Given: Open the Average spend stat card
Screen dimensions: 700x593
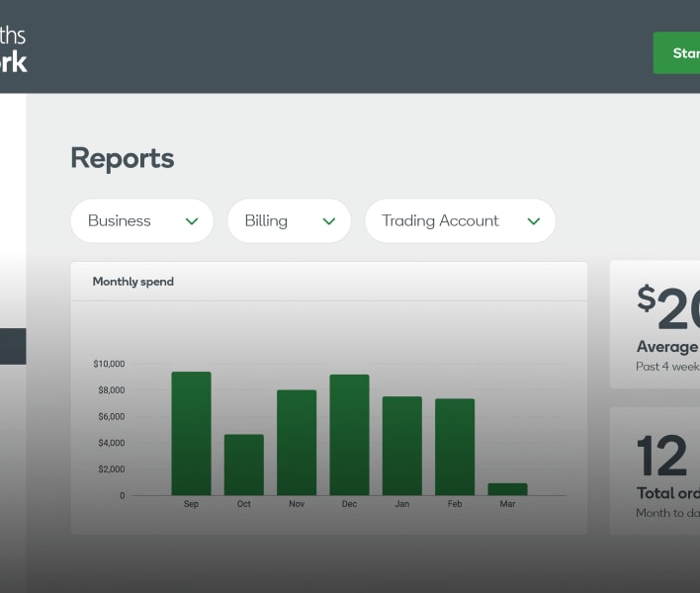Looking at the screenshot, I should tap(656, 325).
